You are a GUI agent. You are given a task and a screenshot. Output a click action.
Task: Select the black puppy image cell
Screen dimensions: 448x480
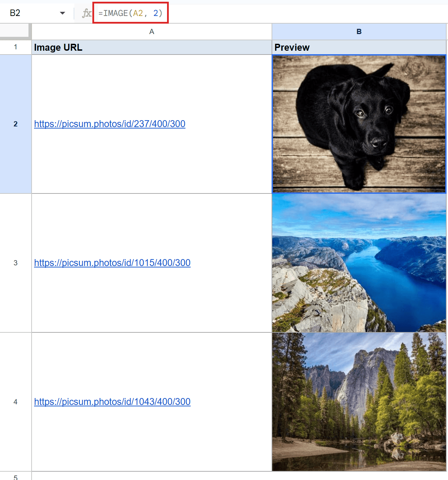pos(359,124)
